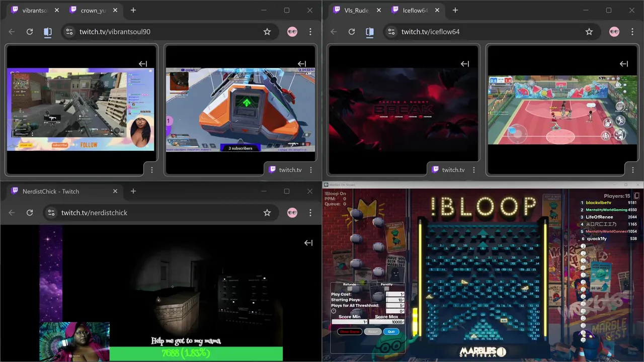
Task: Open site information for twitch.tv/vibrantsoul90
Action: [69, 32]
